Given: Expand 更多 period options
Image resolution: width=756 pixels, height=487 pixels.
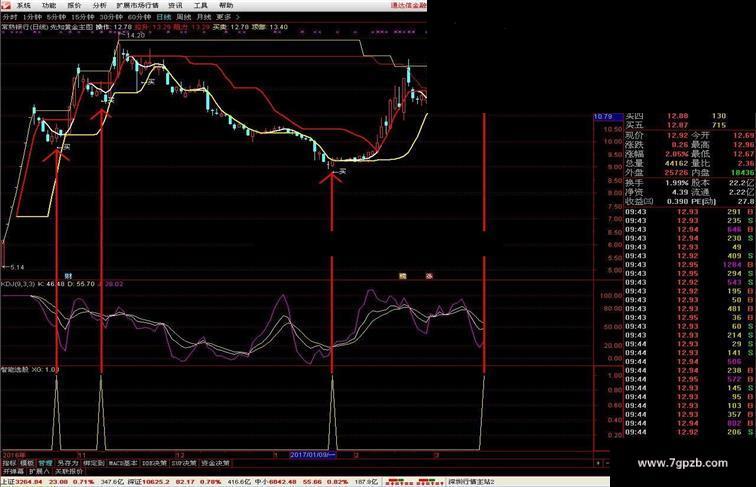Looking at the screenshot, I should click(227, 17).
